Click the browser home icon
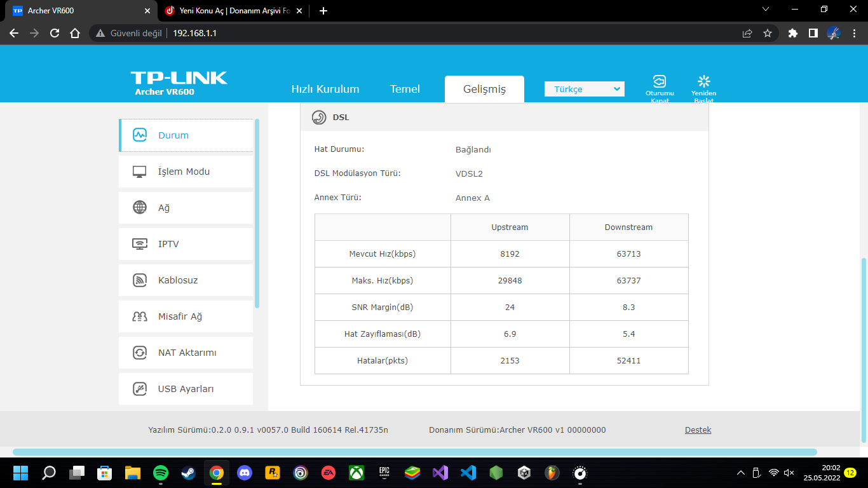Image resolution: width=868 pixels, height=488 pixels. [75, 33]
